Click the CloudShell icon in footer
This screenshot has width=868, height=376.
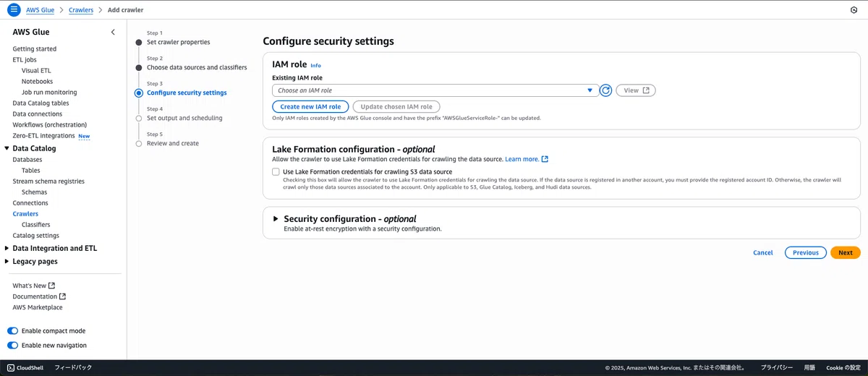[x=11, y=367]
